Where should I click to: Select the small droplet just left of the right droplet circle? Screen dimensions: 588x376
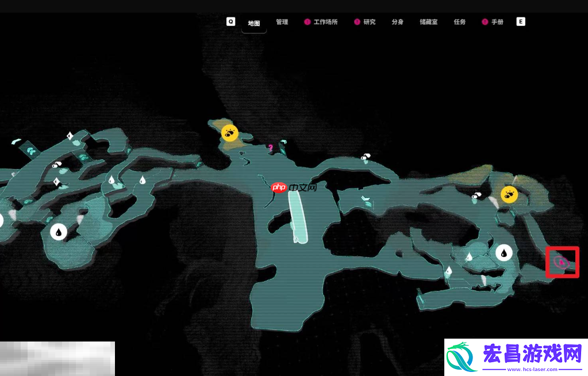point(469,256)
